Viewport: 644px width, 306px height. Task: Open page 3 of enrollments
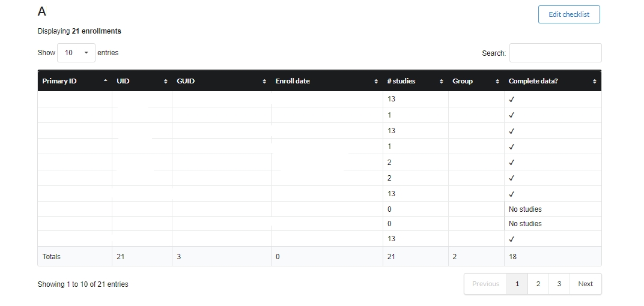tap(559, 284)
